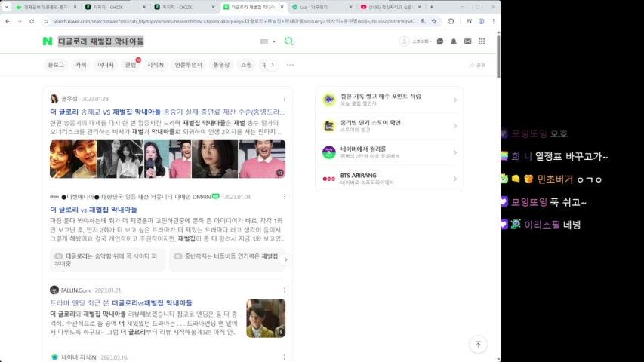Click the 중반까지는 comment snippet card

pos(226,259)
